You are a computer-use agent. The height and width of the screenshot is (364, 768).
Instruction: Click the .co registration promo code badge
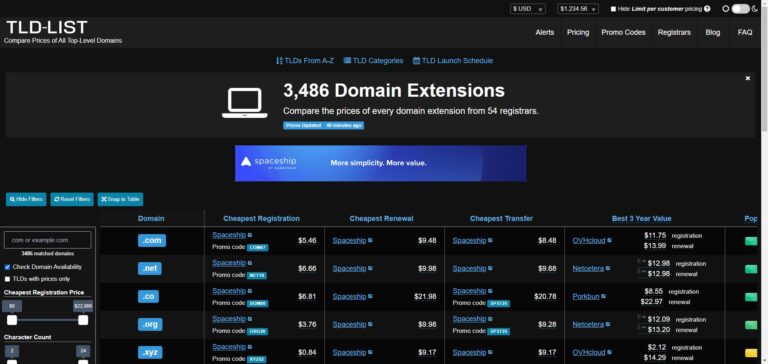pos(258,303)
